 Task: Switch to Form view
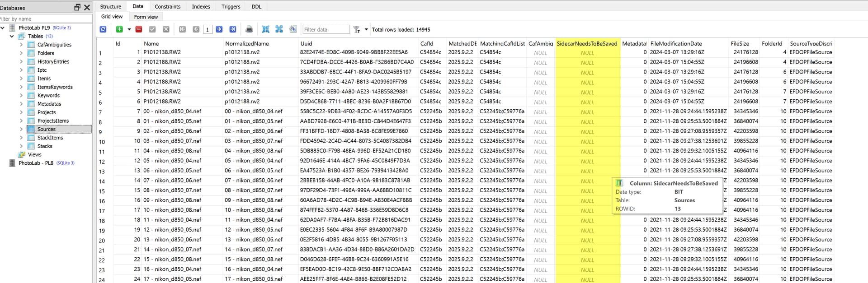coord(146,17)
